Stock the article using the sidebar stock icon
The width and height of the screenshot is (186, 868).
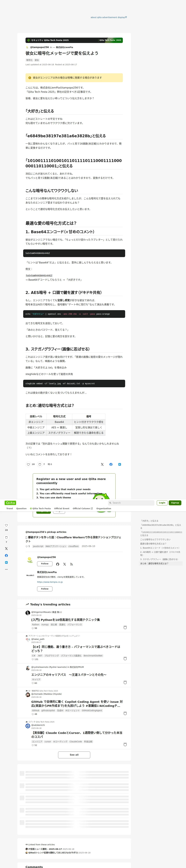[6, 537]
